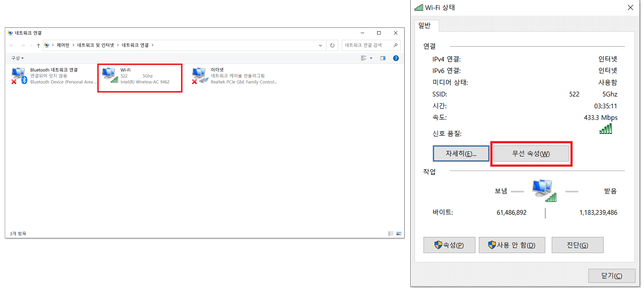This screenshot has height=288, width=644.
Task: Disable the adapter via 사용 안 함(D)
Action: [x=512, y=244]
